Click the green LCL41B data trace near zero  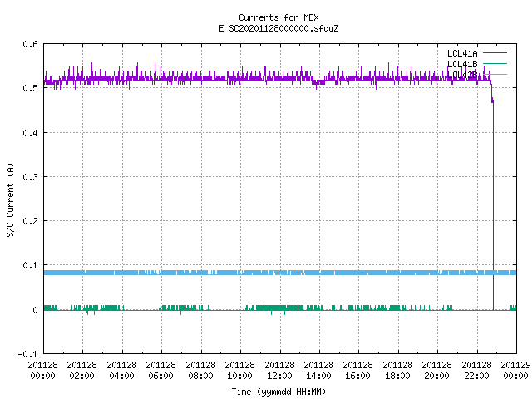click(280, 308)
